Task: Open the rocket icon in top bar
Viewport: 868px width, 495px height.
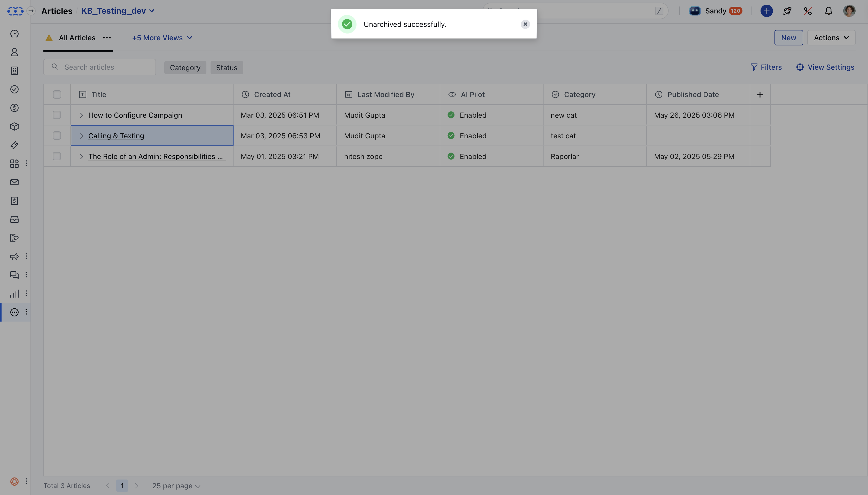Action: (787, 11)
